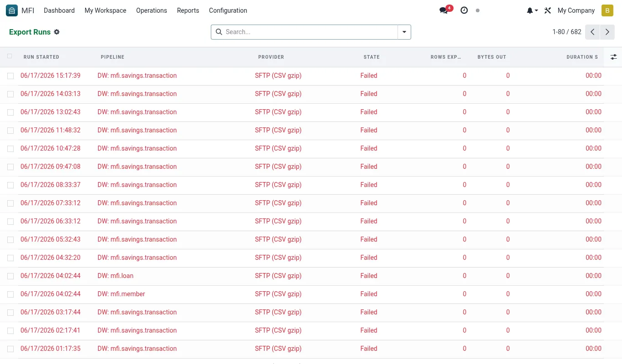
Task: Click the search magnifier icon
Action: pos(219,32)
